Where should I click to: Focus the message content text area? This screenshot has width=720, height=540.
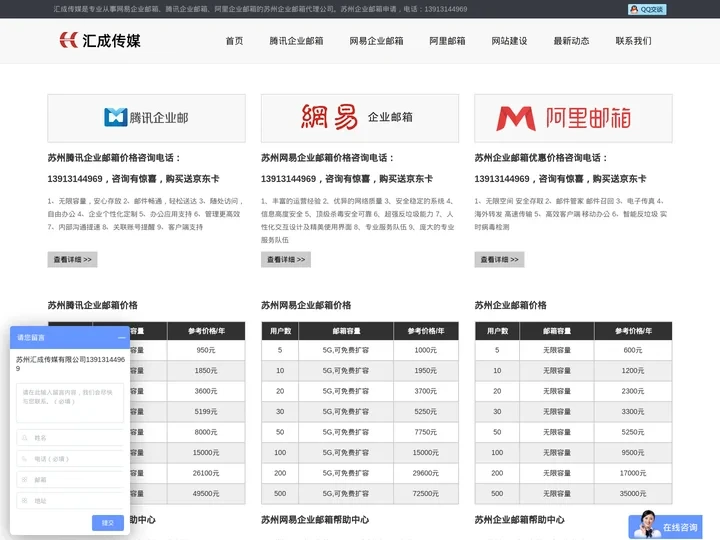click(70, 403)
